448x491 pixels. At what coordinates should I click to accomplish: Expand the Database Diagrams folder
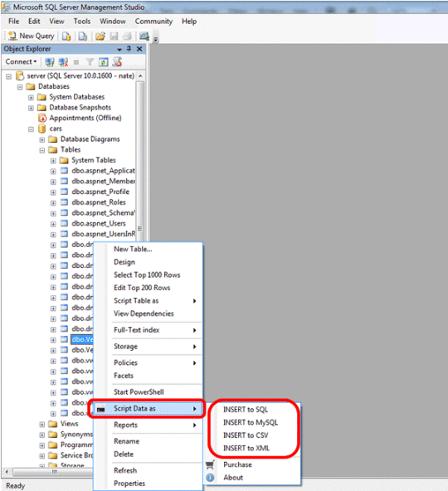pyautogui.click(x=42, y=139)
